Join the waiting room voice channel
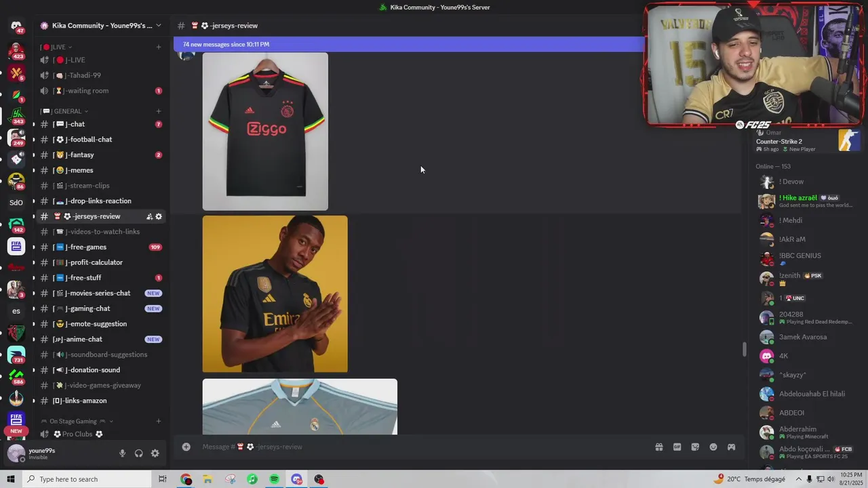Screen dimensions: 868x488 point(100,91)
